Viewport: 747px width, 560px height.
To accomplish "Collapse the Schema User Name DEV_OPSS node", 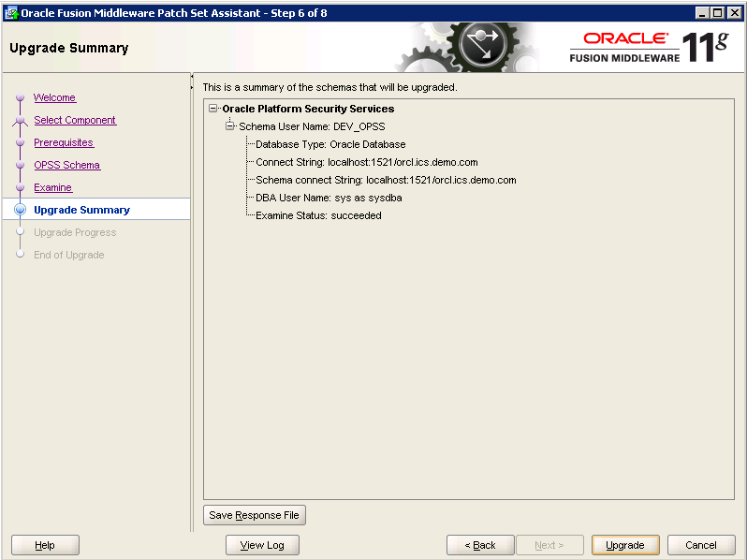I will point(230,126).
